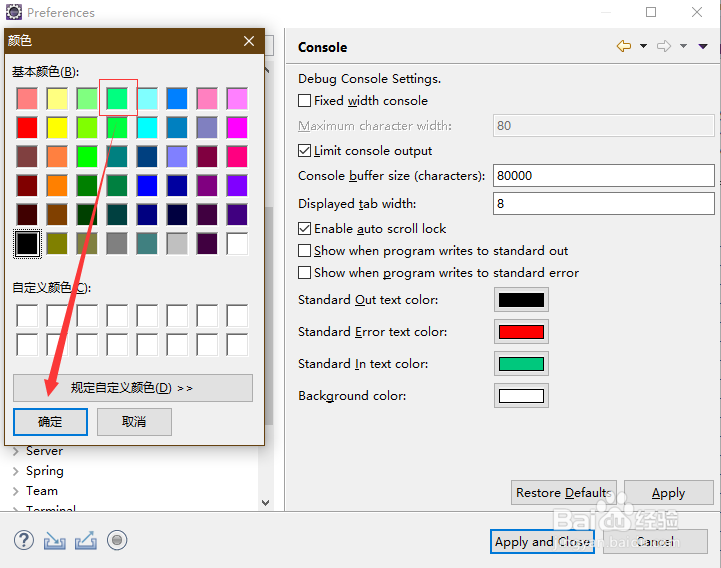Click the yellow Back arrow icon

click(x=624, y=46)
